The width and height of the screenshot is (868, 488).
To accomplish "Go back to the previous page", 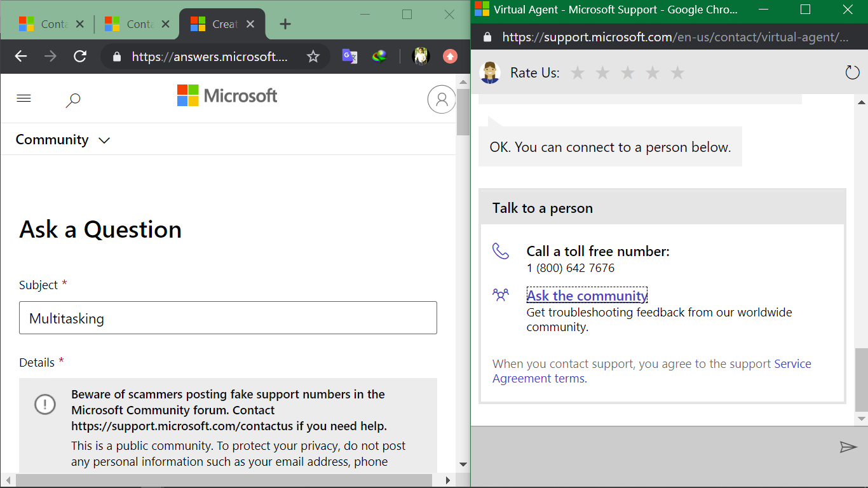I will (21, 57).
